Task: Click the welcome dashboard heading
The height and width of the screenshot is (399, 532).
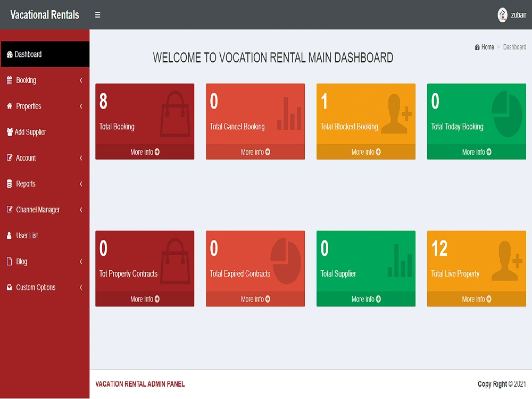Action: click(273, 57)
